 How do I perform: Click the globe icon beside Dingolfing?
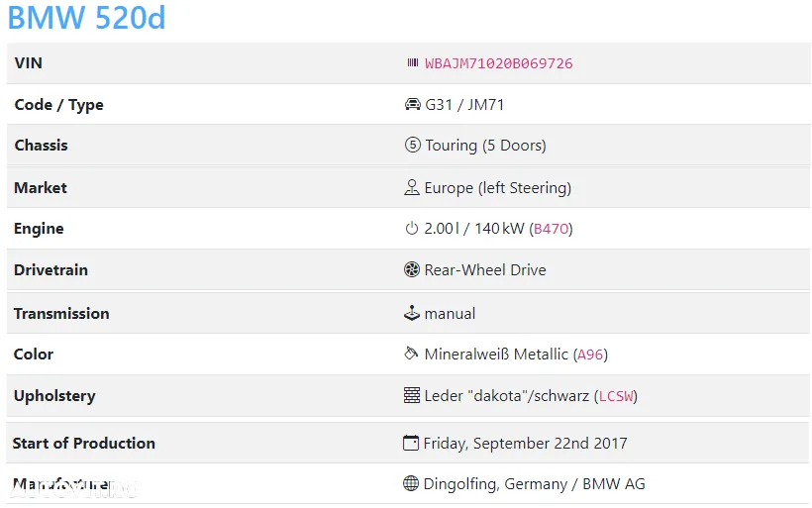(x=411, y=483)
